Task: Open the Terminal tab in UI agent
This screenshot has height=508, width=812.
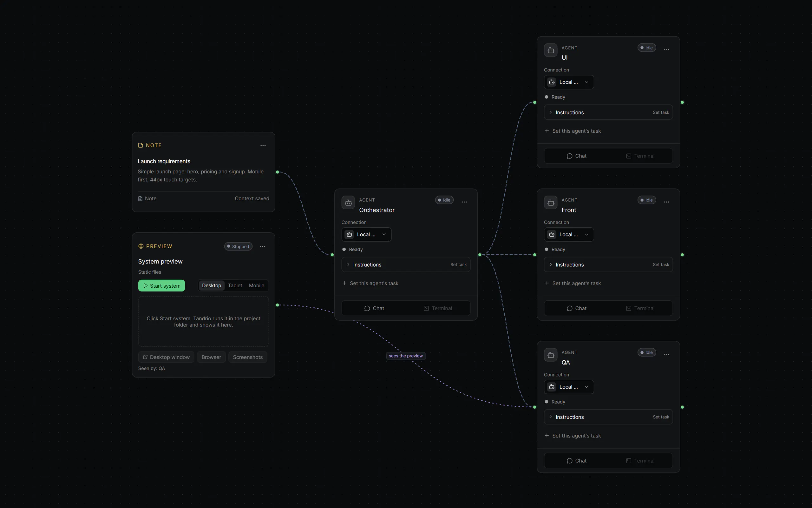Action: tap(640, 156)
